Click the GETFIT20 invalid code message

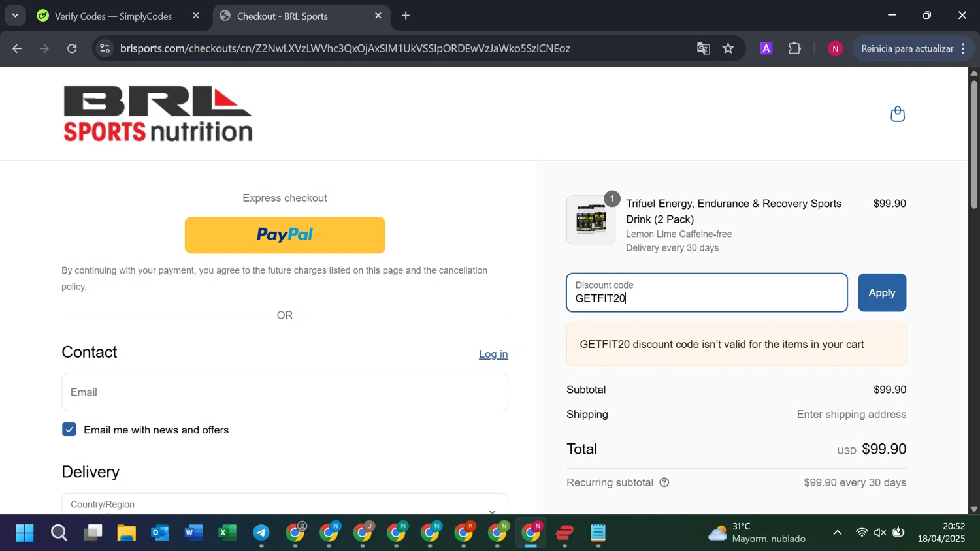(736, 344)
